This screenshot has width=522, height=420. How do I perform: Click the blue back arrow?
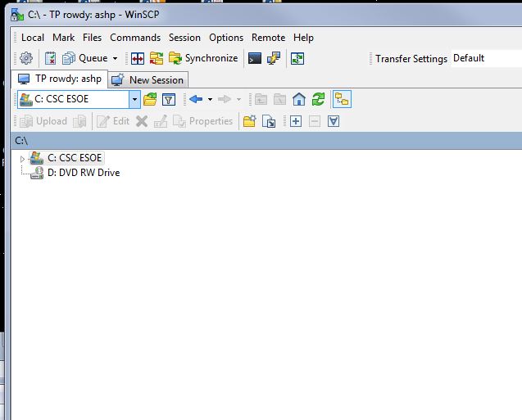pos(195,100)
